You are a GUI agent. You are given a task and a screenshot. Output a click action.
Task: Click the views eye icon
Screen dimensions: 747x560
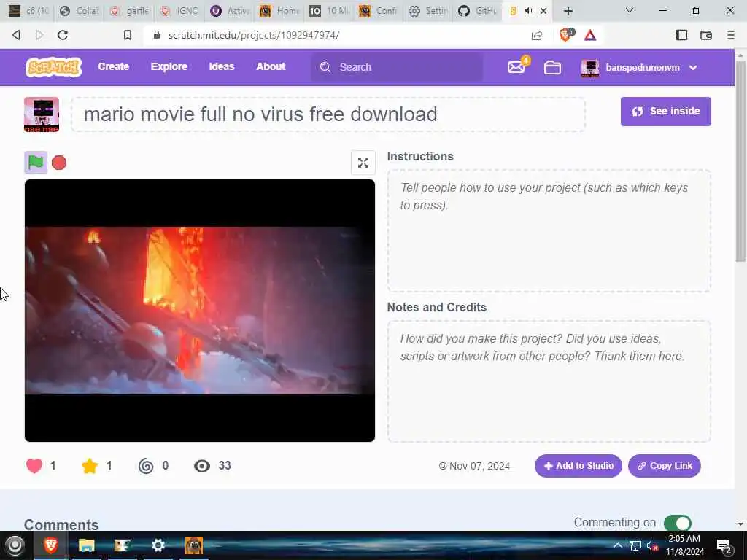202,466
